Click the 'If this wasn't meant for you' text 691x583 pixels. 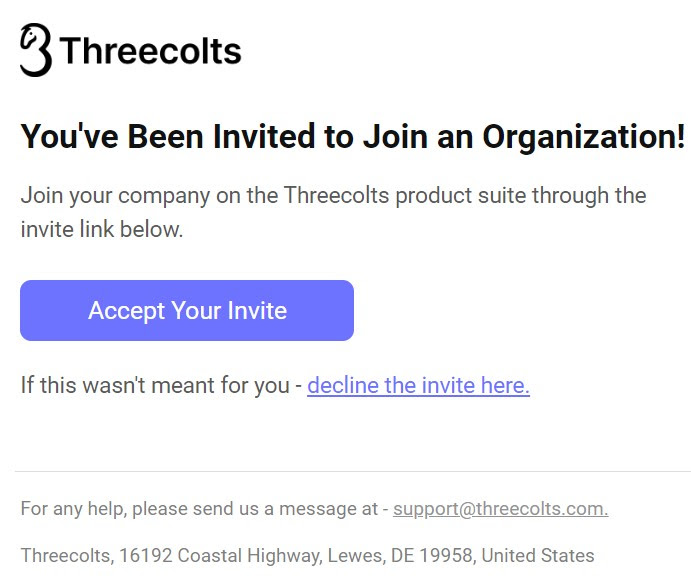[155, 385]
